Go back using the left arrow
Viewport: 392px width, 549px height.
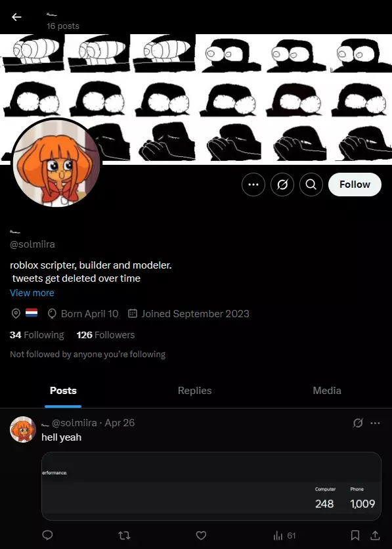click(x=16, y=17)
